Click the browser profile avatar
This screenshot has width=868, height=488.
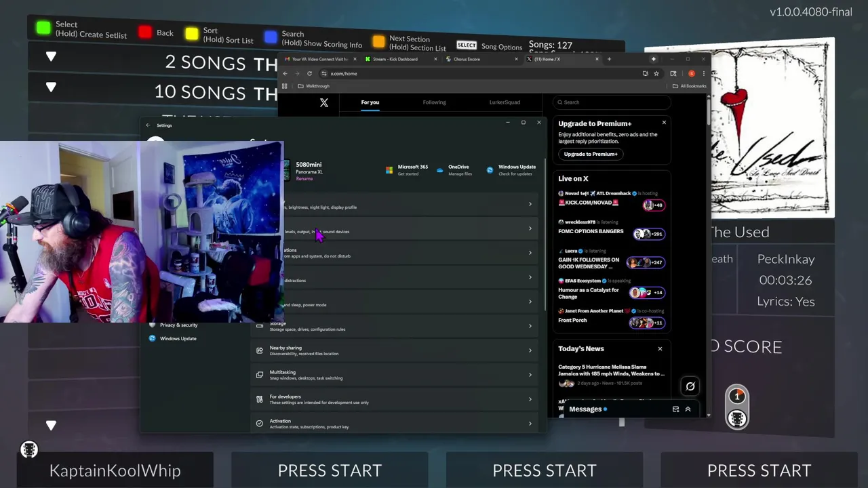(x=691, y=73)
